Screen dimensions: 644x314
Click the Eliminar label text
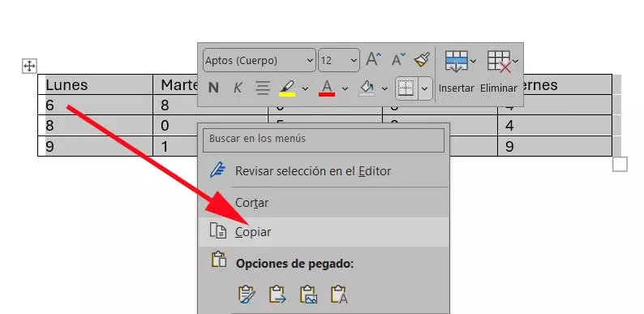coord(499,88)
